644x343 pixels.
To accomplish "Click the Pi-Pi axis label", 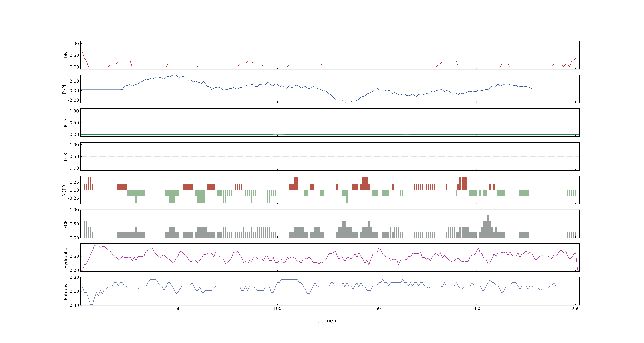I will [64, 89].
